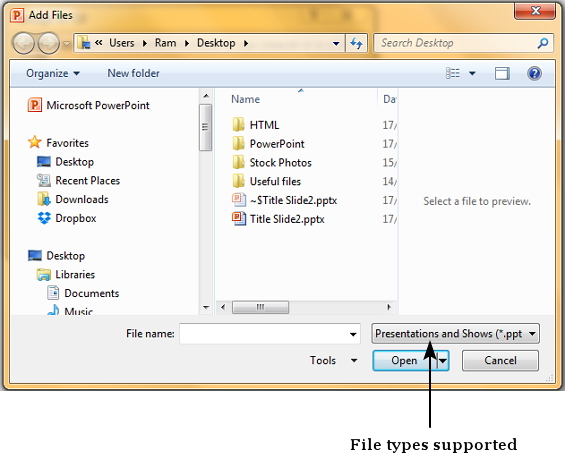Close the Add Files dialog
The width and height of the screenshot is (565, 461).
click(535, 11)
